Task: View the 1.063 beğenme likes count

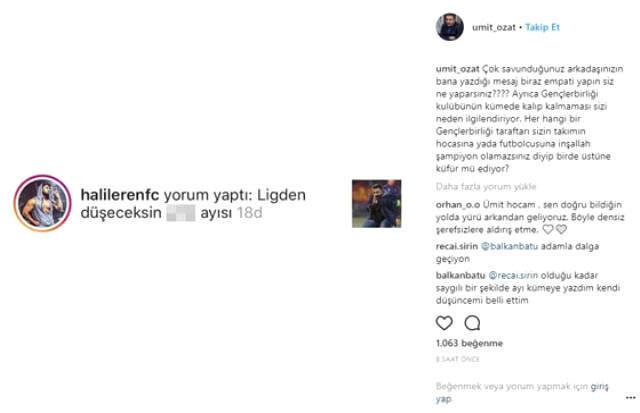Action: pos(469,343)
